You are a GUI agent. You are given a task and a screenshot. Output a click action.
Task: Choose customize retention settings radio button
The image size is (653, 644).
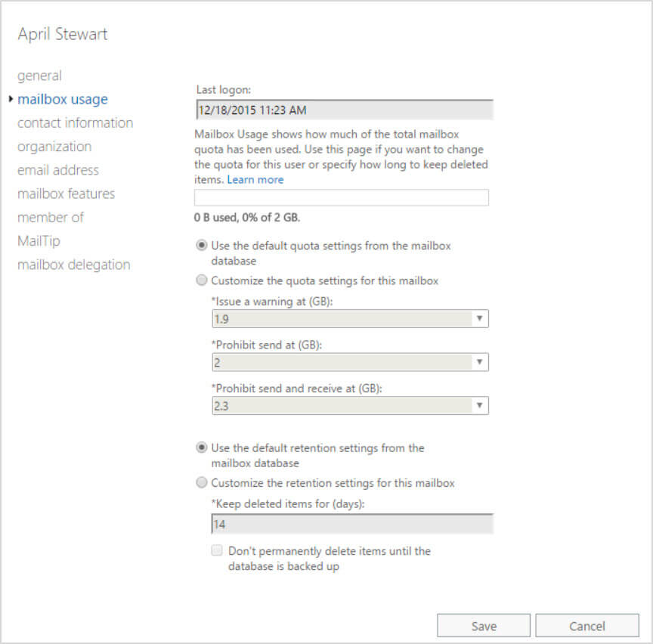coord(202,483)
